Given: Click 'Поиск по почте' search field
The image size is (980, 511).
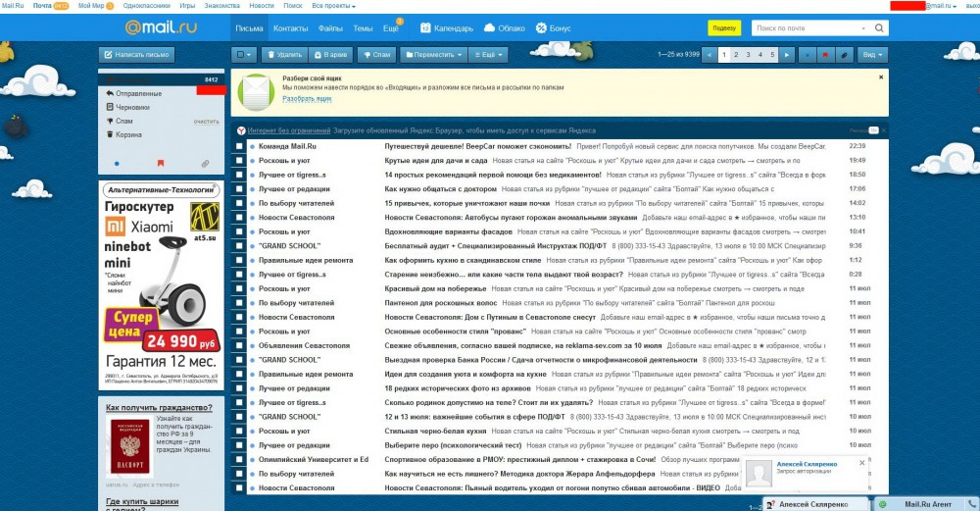Looking at the screenshot, I should [x=807, y=28].
